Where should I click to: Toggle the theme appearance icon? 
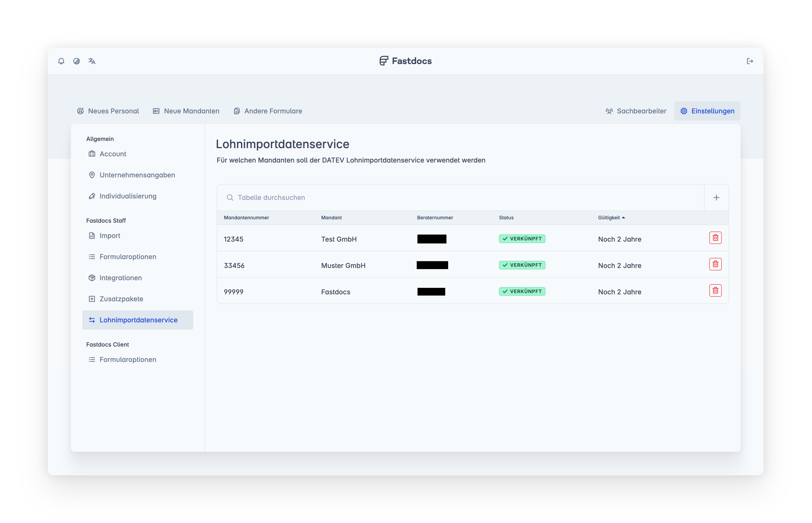click(x=77, y=61)
